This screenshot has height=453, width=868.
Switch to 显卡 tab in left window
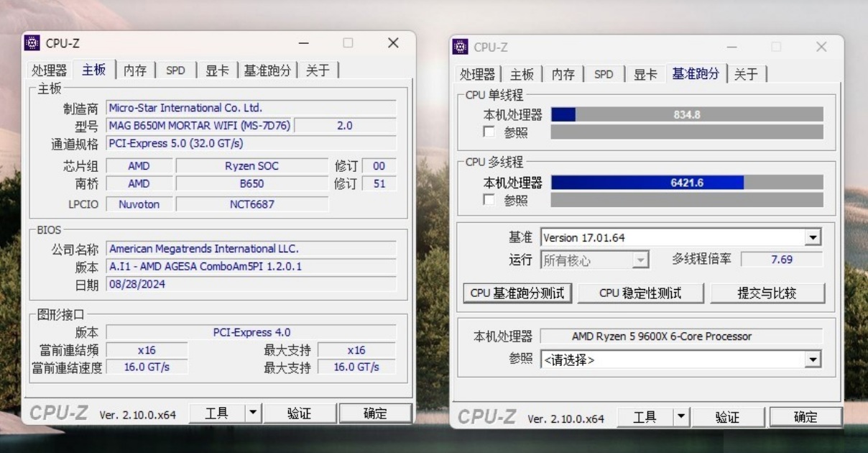click(216, 70)
